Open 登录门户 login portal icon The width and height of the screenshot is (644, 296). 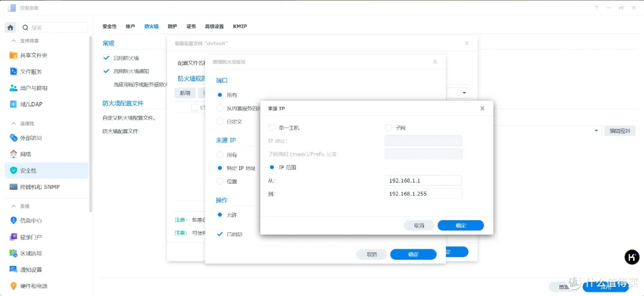click(x=13, y=237)
